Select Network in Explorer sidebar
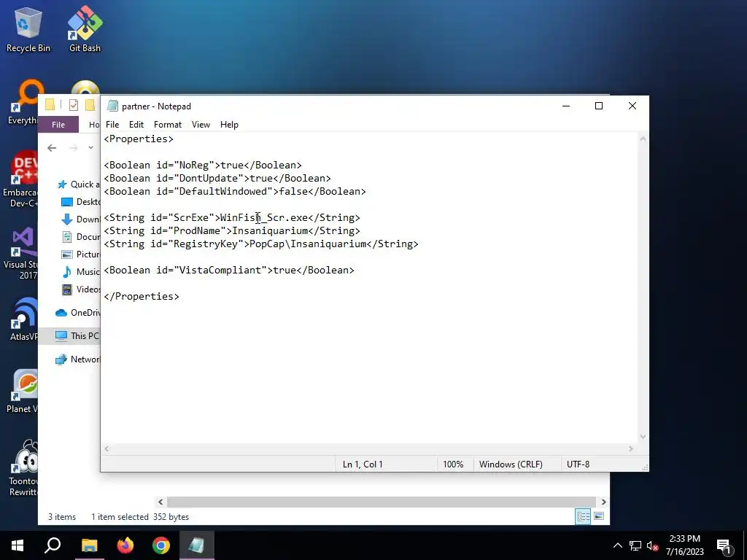This screenshot has width=747, height=560. 77,359
